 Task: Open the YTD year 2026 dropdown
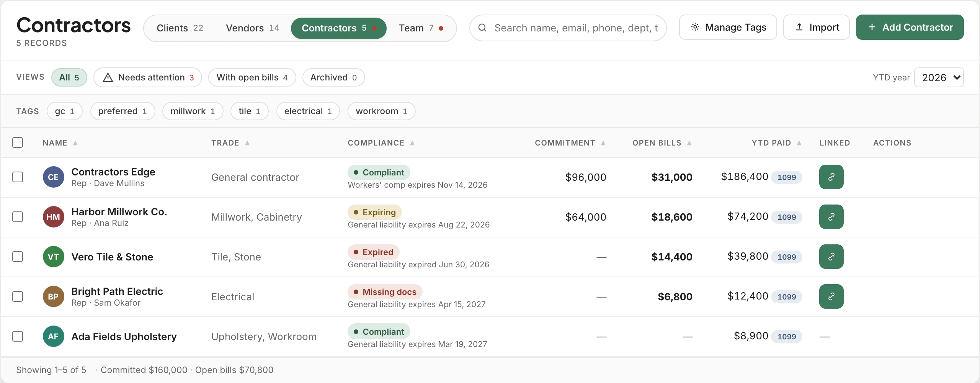[939, 77]
